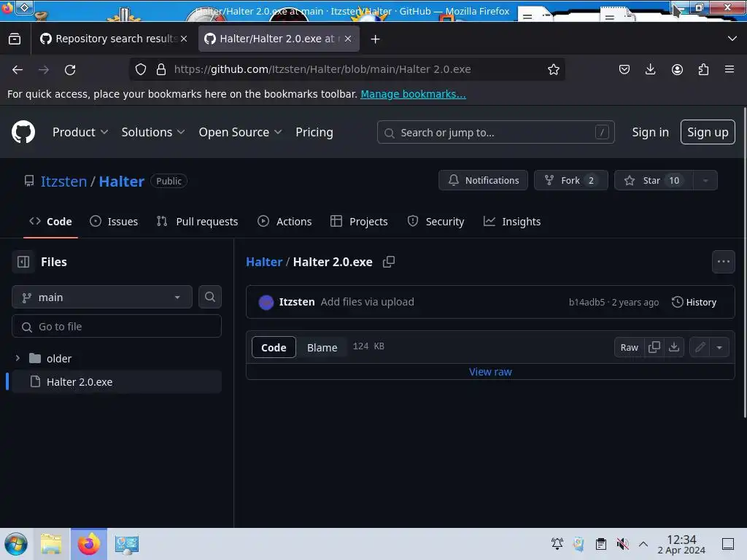Screen dimensions: 747x560
Task: Star the Halter repository
Action: pyautogui.click(x=654, y=181)
